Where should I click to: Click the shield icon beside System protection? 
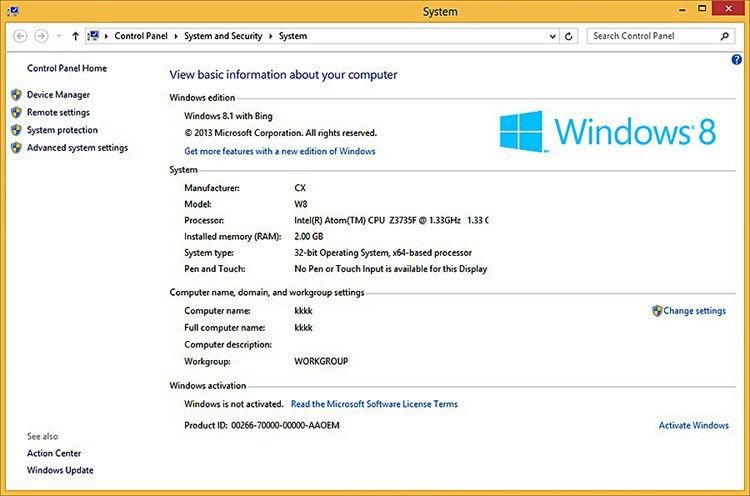tap(17, 130)
